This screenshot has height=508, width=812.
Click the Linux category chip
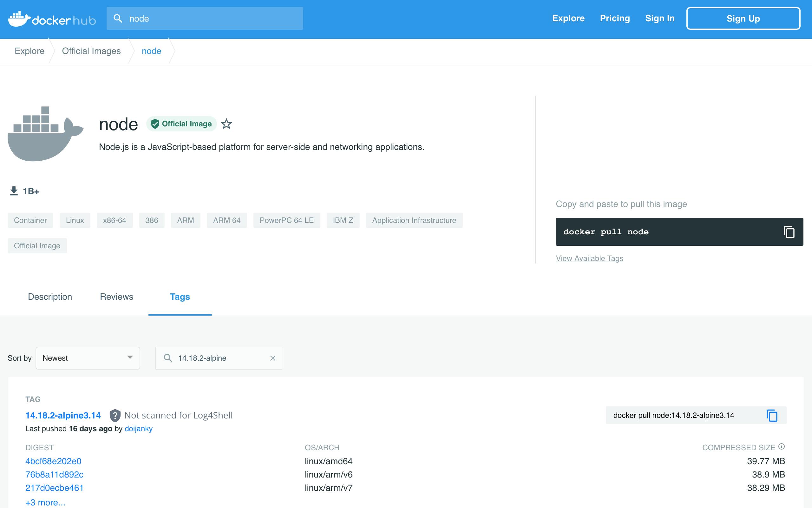click(75, 220)
